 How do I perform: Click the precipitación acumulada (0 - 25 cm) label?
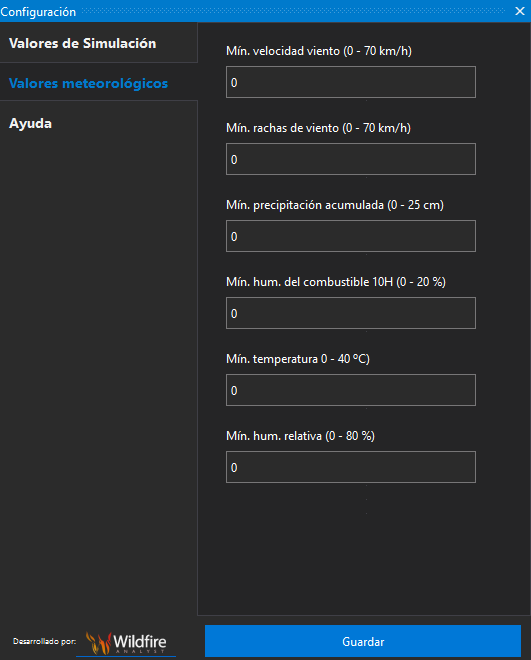(x=348, y=205)
